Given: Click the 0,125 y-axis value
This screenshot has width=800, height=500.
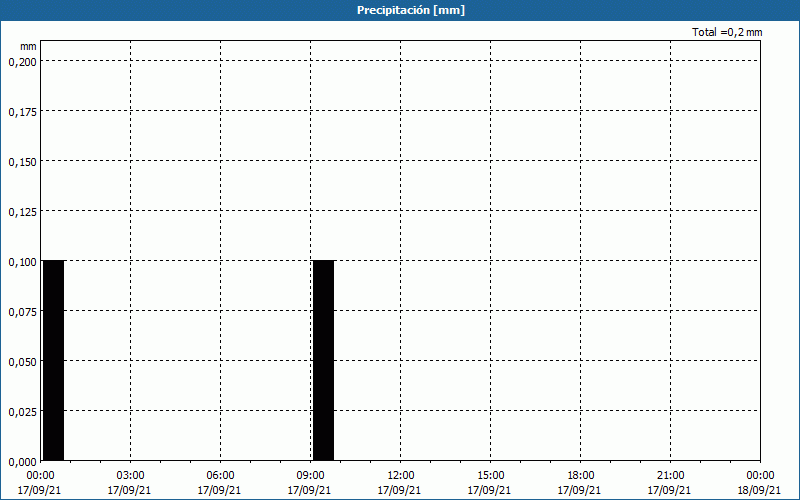Looking at the screenshot, I should tap(22, 211).
